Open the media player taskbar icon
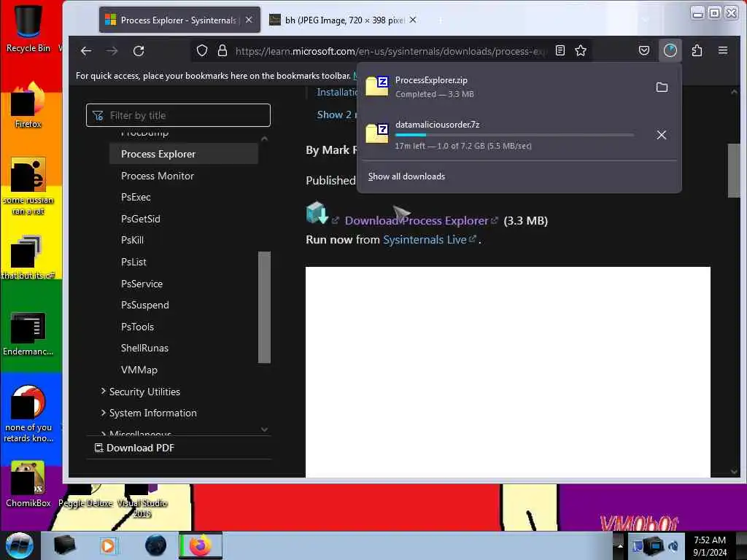This screenshot has width=747, height=560. [x=108, y=545]
